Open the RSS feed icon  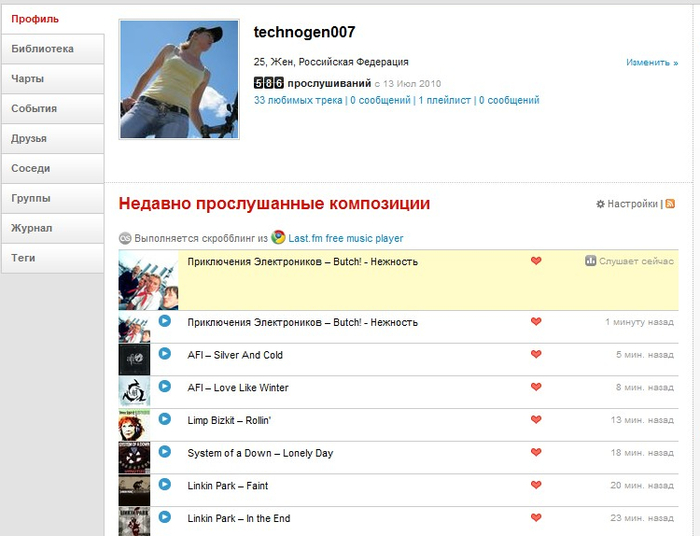[670, 204]
